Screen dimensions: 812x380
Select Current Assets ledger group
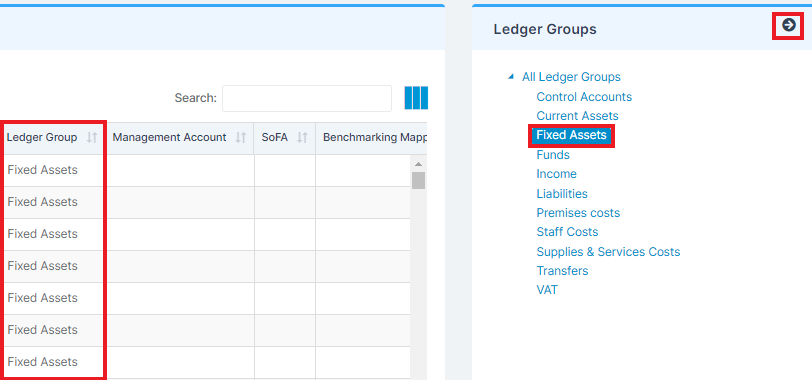[x=577, y=116]
